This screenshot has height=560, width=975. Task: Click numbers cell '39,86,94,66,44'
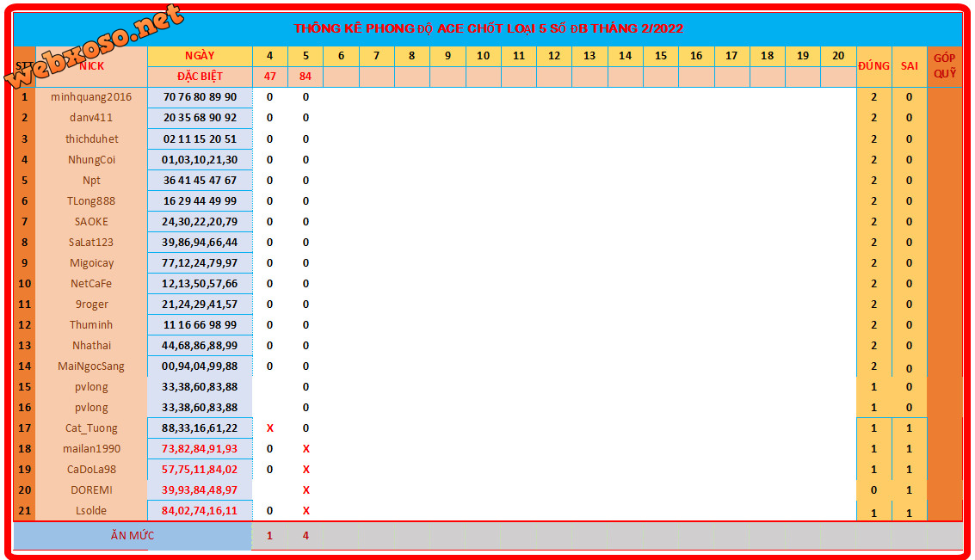click(x=200, y=243)
